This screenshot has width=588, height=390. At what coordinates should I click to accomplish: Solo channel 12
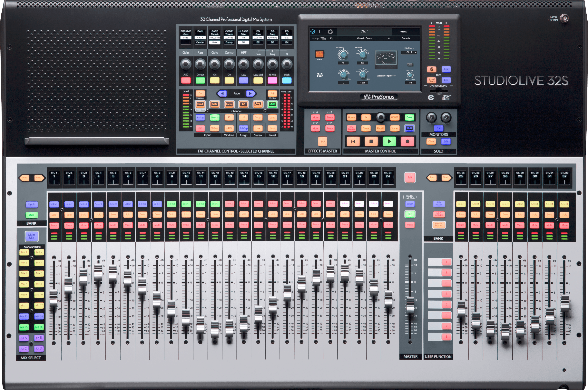click(215, 214)
